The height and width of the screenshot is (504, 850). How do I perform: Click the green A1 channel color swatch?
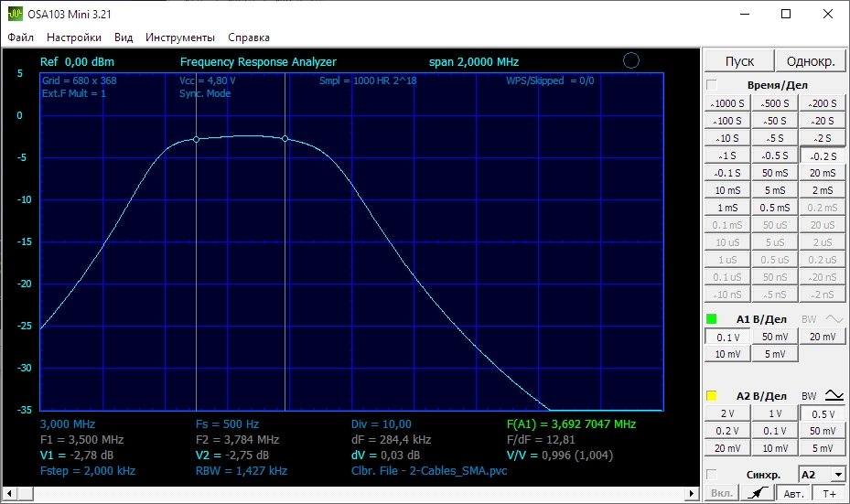712,319
